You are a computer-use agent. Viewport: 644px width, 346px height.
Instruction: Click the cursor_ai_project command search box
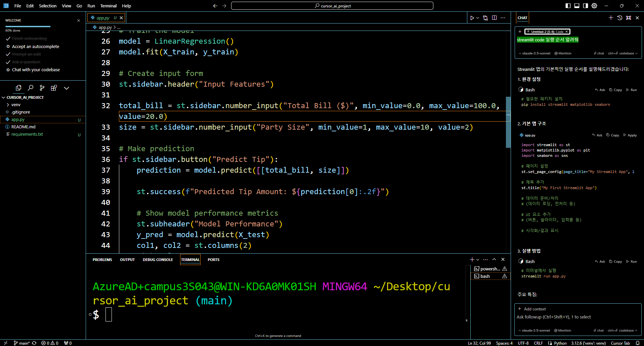(332, 6)
